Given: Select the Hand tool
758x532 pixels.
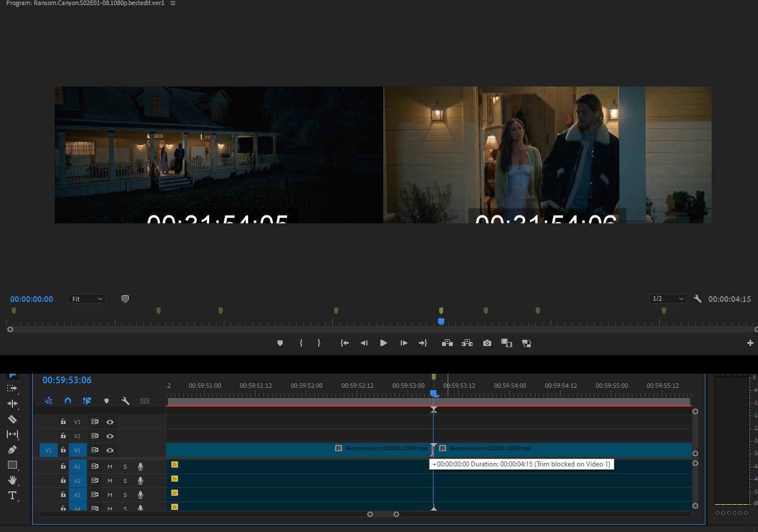Looking at the screenshot, I should [x=12, y=480].
